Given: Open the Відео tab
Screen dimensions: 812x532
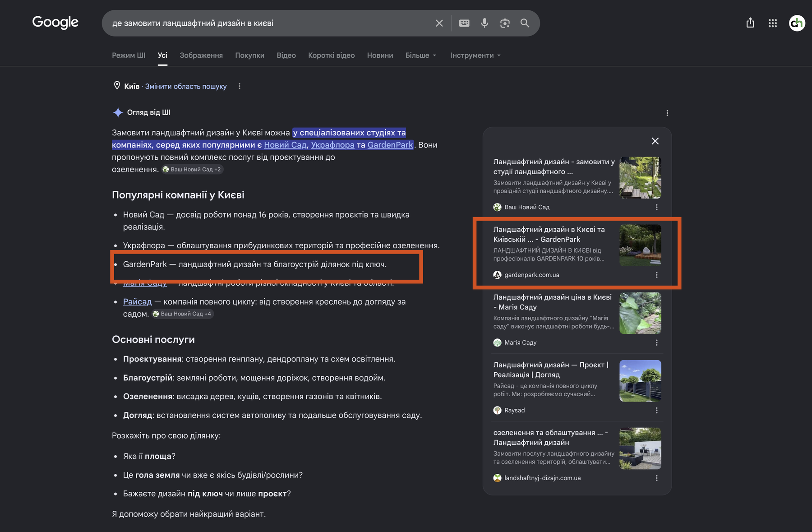Looking at the screenshot, I should click(286, 55).
